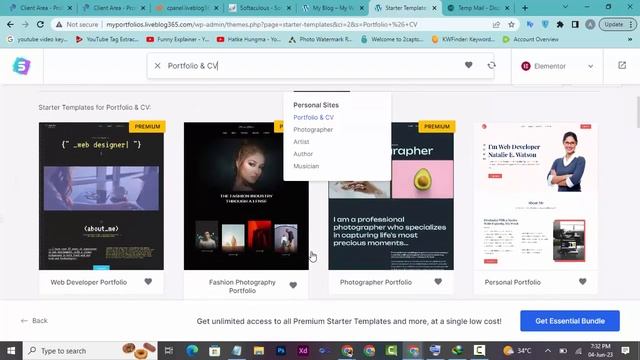Click the browser back arrow
640x360 pixels.
tap(10, 24)
